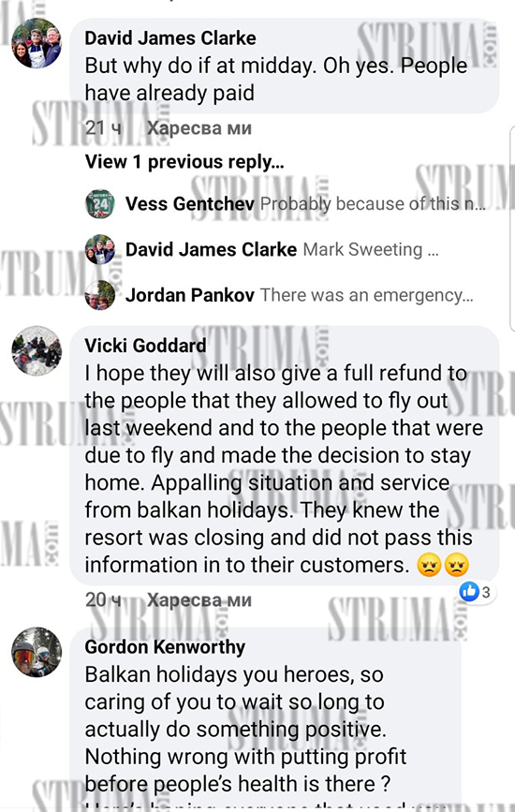515x812 pixels.
Task: Click Vess Gentchev's small avatar icon
Action: pyautogui.click(x=100, y=204)
